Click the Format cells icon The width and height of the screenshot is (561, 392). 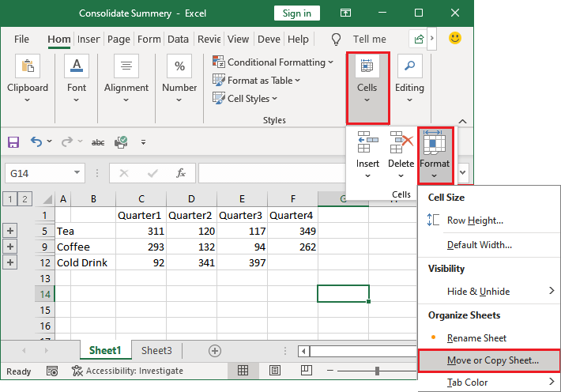click(x=435, y=142)
